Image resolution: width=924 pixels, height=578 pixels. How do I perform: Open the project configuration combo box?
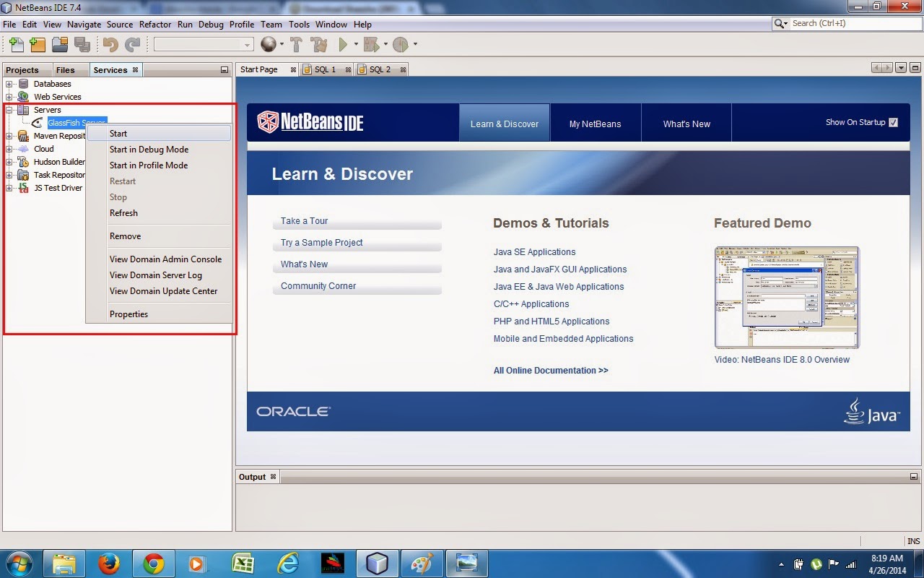click(x=204, y=45)
